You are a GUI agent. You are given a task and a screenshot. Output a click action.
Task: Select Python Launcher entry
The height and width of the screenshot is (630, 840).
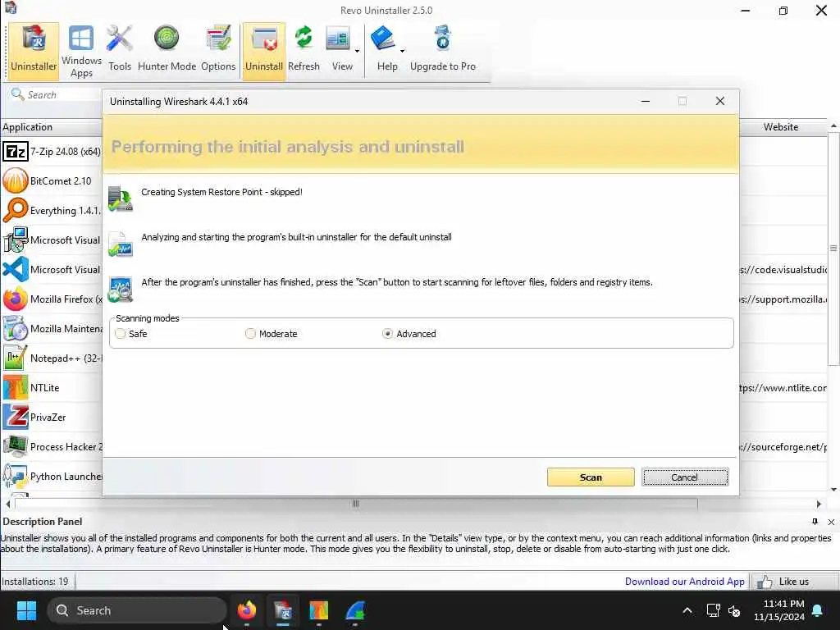pos(52,477)
